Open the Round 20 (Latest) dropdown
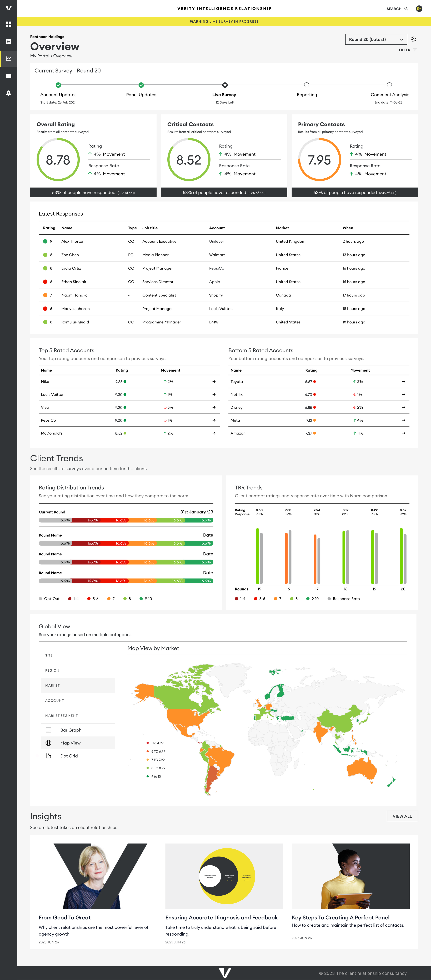Viewport: 431px width, 980px height. (376, 39)
